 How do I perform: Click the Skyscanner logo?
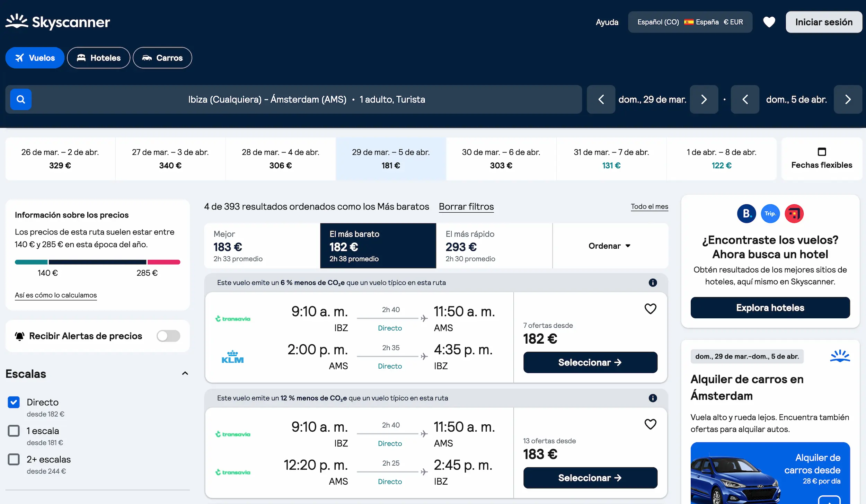pos(58,22)
